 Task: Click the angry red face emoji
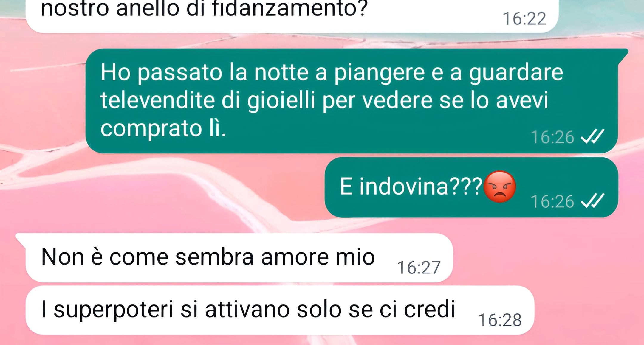click(x=500, y=187)
